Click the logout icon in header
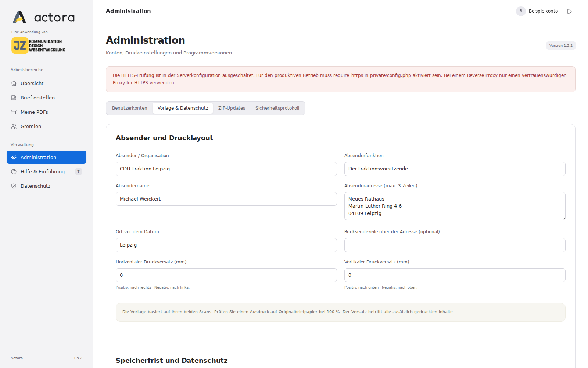 pyautogui.click(x=570, y=11)
